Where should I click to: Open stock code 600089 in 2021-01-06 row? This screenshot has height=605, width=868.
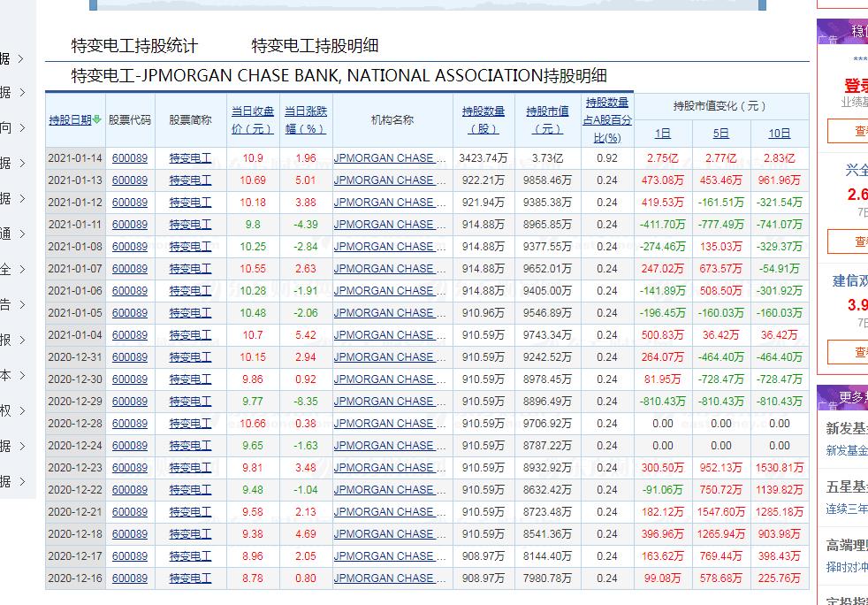[130, 291]
